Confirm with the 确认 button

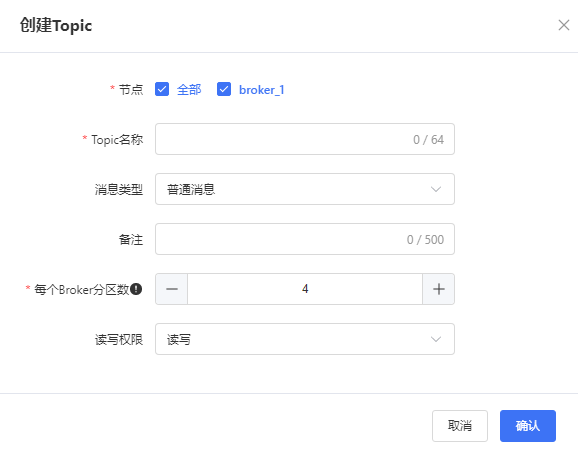tap(527, 426)
